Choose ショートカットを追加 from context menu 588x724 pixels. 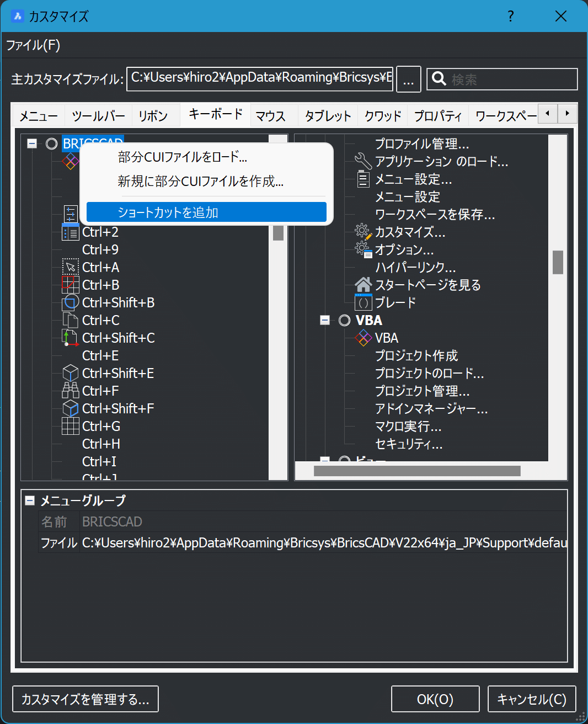pos(206,212)
